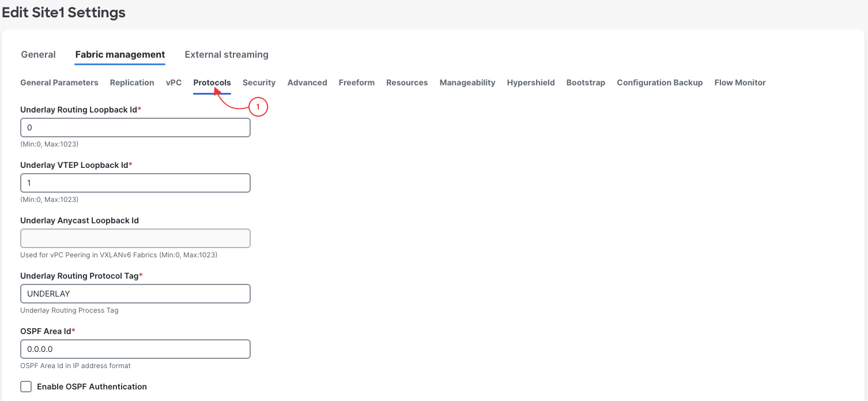Open the Flow Monitor sub-tab
Image resolution: width=868 pixels, height=401 pixels.
coord(740,83)
